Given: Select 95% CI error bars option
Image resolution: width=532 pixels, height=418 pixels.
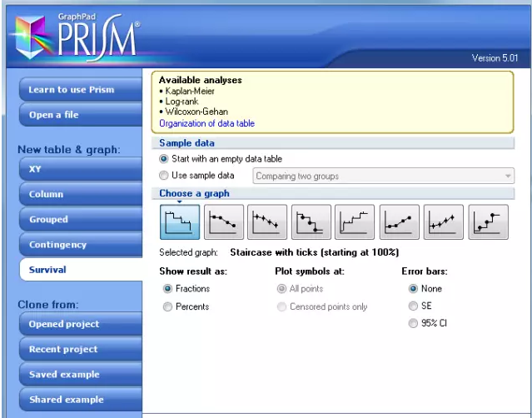Looking at the screenshot, I should coord(413,324).
